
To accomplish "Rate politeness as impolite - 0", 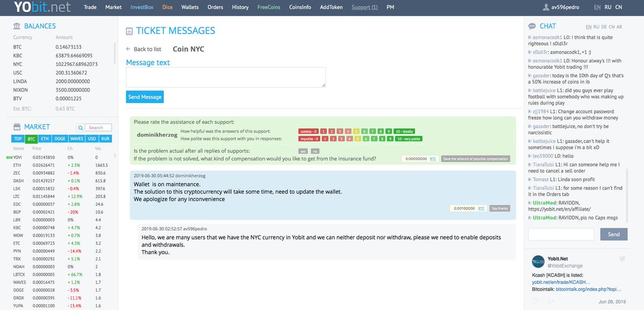I will point(309,139).
